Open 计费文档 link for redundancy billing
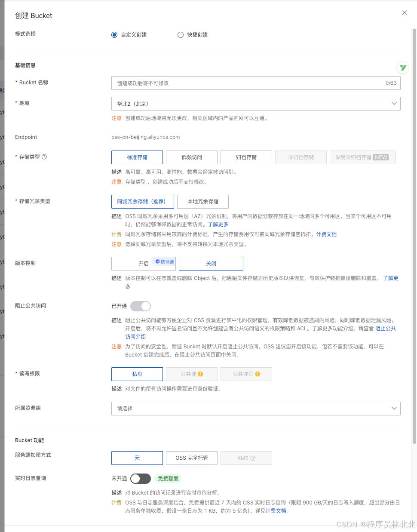This screenshot has height=532, width=417. 326,234
